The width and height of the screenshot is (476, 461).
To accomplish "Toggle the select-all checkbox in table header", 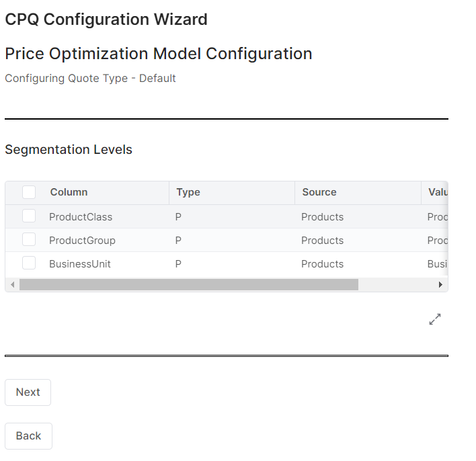I will point(29,192).
